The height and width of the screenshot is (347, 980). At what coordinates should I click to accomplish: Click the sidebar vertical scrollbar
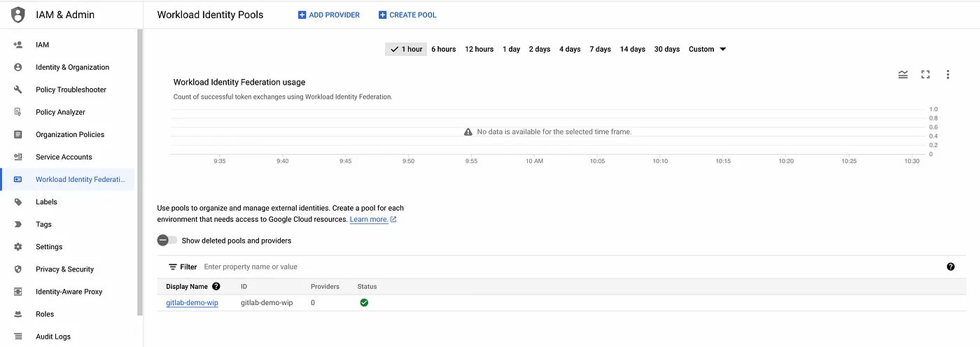(x=140, y=173)
